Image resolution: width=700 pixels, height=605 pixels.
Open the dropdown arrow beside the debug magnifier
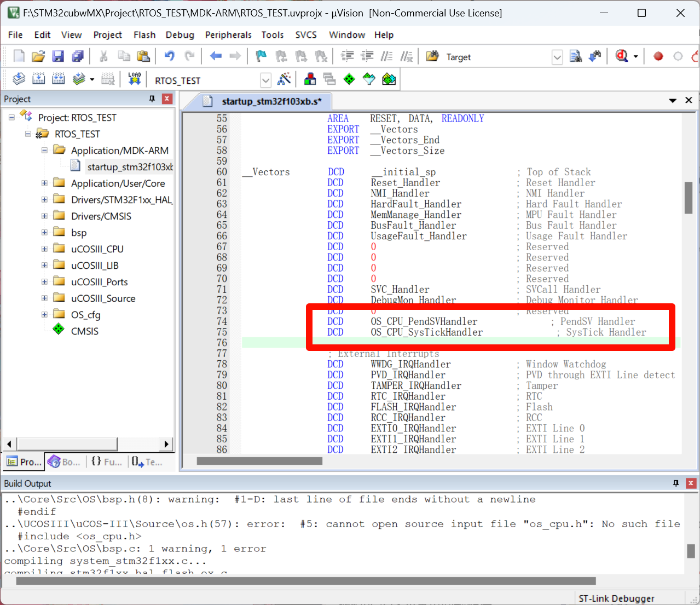click(x=635, y=56)
